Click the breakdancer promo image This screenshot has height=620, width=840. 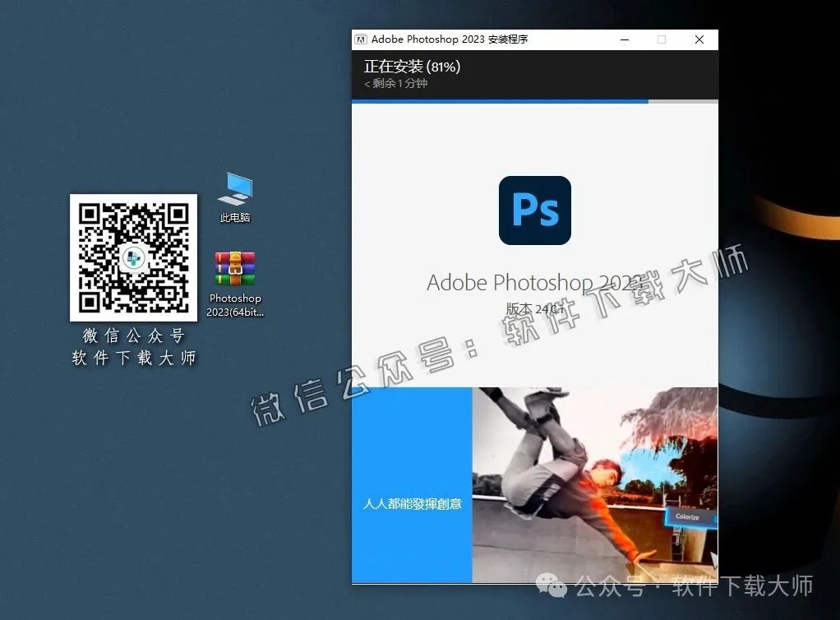tap(595, 484)
